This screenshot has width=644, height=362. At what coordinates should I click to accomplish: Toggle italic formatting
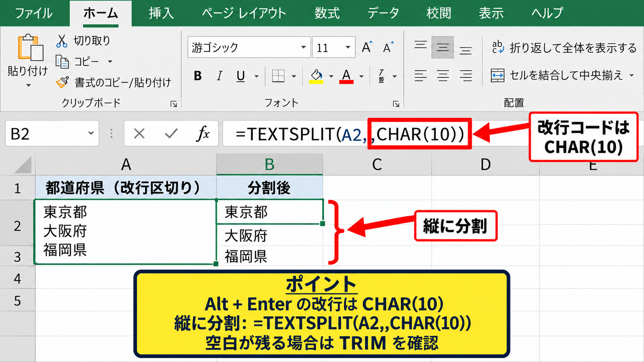click(x=219, y=76)
